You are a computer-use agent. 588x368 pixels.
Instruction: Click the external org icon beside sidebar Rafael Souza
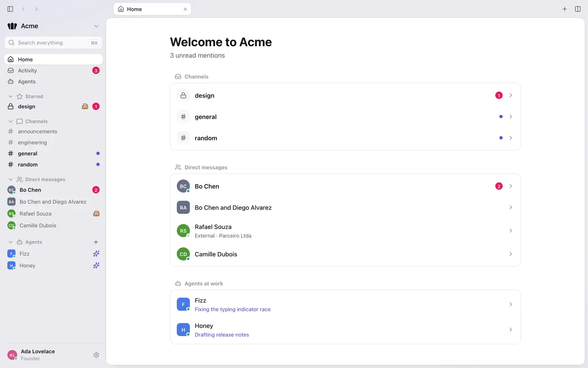click(96, 213)
